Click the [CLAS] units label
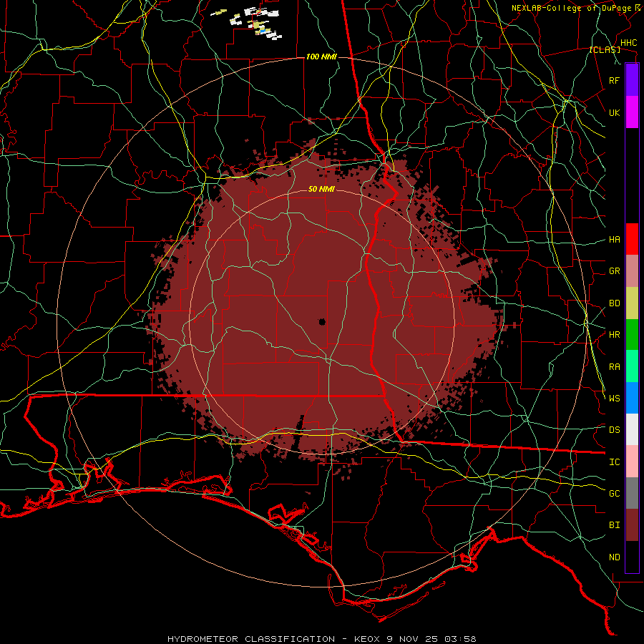The height and width of the screenshot is (644, 644). (x=605, y=49)
